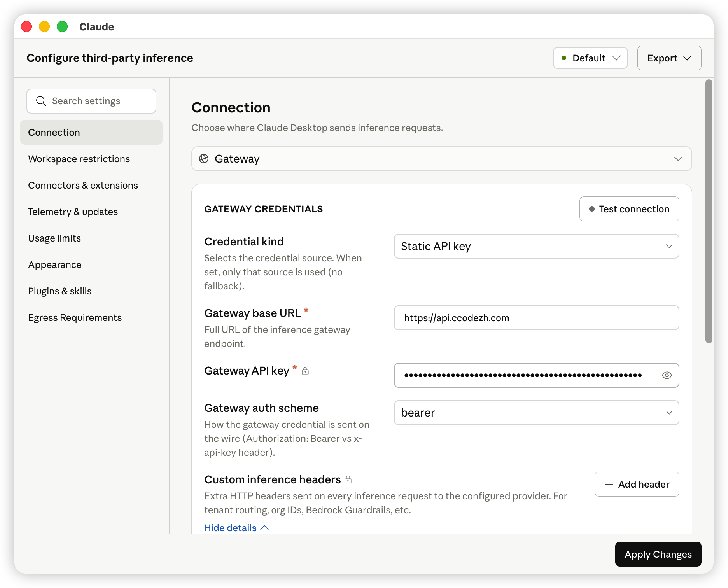Click the Gateway base URL label
Image resolution: width=728 pixels, height=588 pixels.
(253, 313)
